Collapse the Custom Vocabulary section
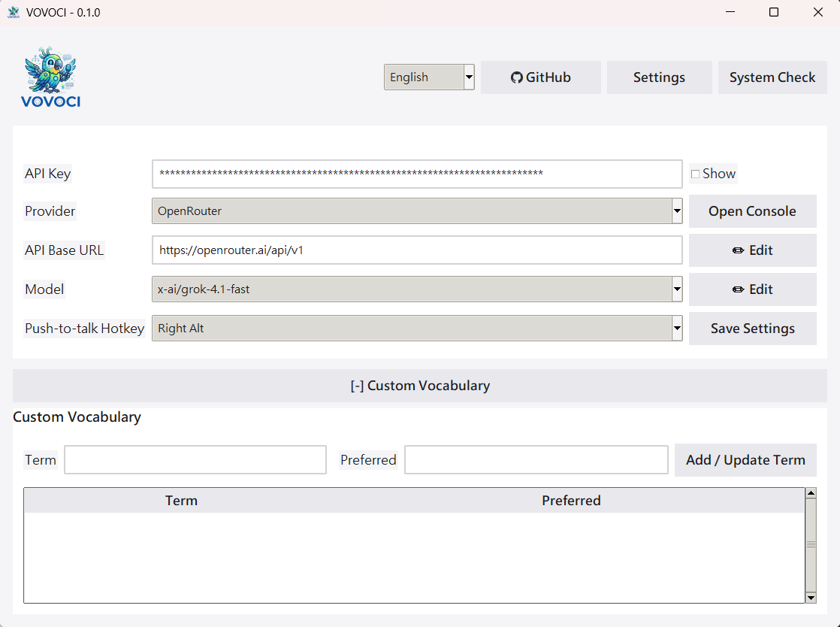This screenshot has height=627, width=840. point(420,386)
